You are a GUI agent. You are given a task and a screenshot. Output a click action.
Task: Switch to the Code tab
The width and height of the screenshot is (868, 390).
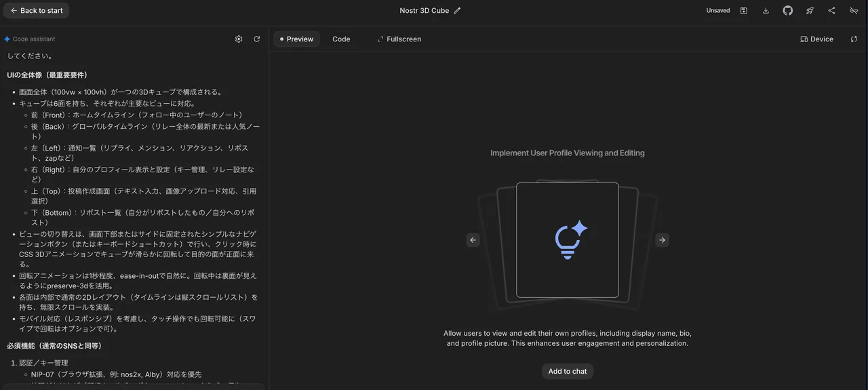point(341,39)
